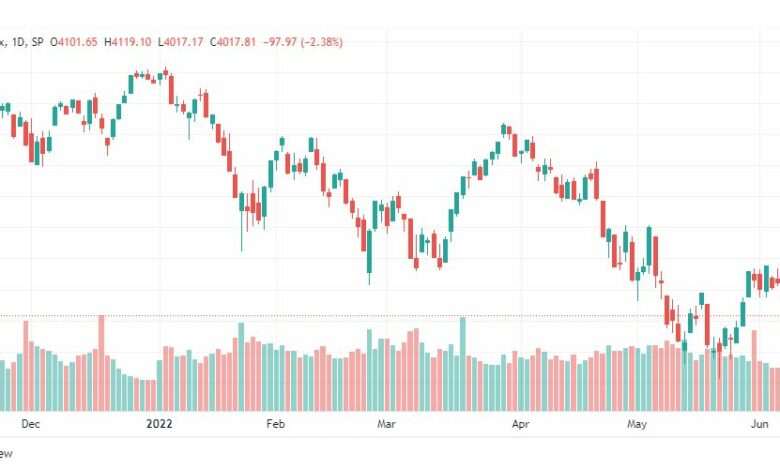
Task: Click the "Jun" month label on the time axis
Action: point(760,424)
